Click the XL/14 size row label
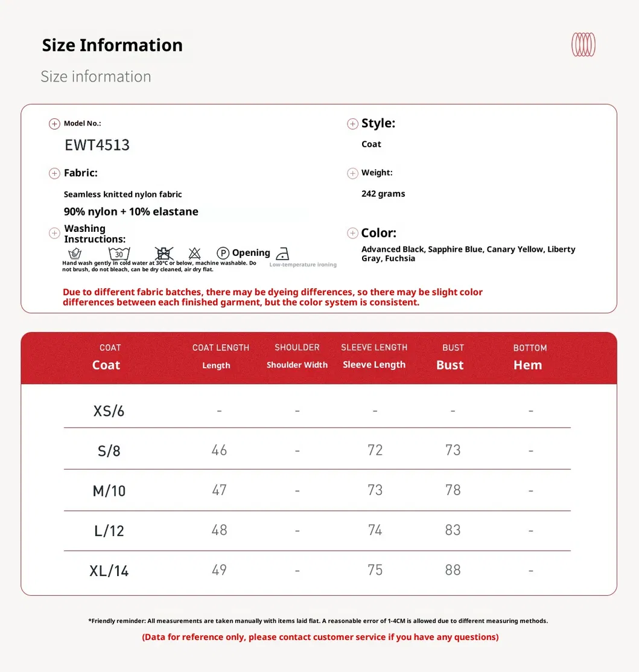This screenshot has height=672, width=639. click(109, 571)
